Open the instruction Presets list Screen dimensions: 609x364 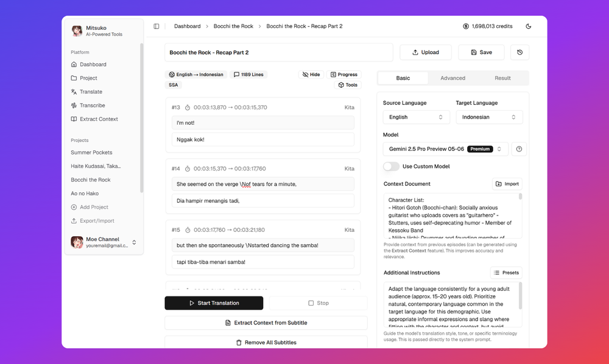coord(506,273)
